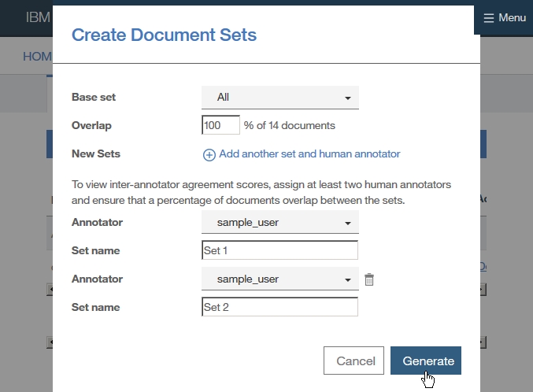Open the Base set dropdown showing All
The image size is (533, 392).
pyautogui.click(x=279, y=98)
